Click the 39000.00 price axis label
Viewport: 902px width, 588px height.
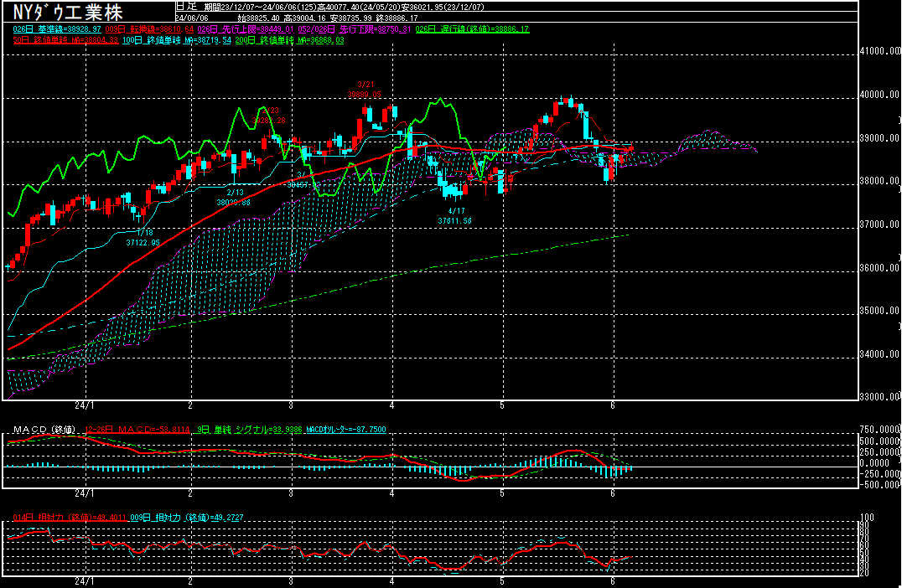click(x=879, y=138)
